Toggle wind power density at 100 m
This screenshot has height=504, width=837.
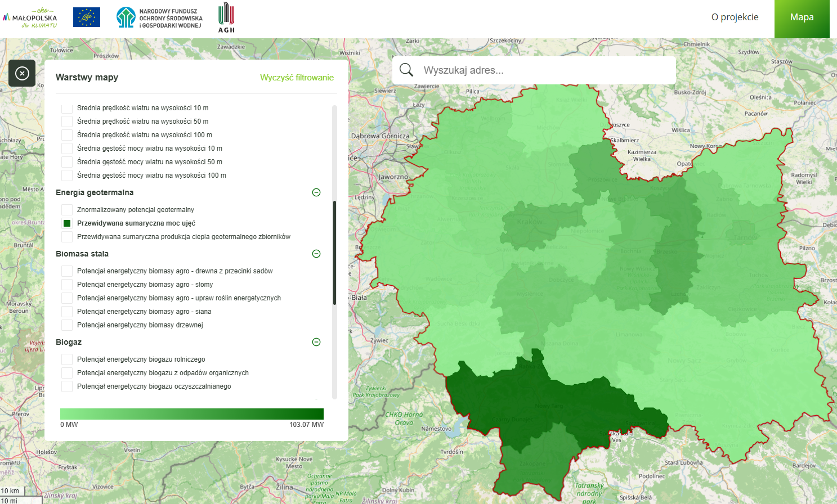point(67,175)
